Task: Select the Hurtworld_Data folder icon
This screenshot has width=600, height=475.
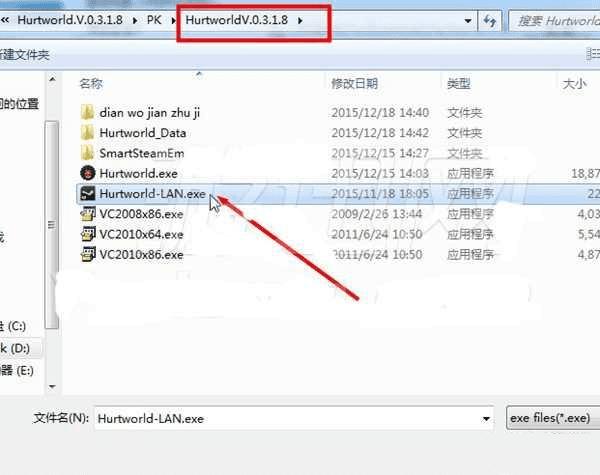Action: (87, 133)
